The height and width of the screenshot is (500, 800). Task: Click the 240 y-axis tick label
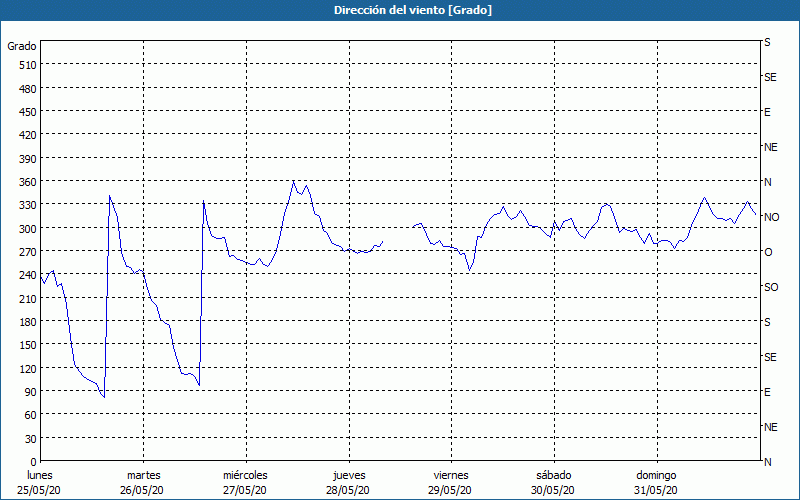pos(28,276)
